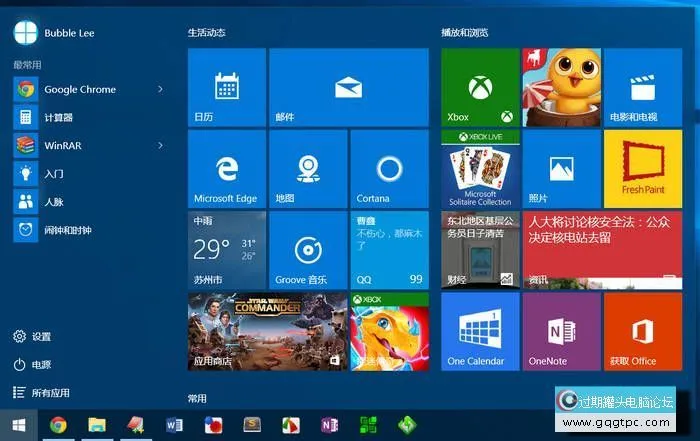Launch the Fresh Paint tile
The height and width of the screenshot is (441, 700).
coord(642,168)
